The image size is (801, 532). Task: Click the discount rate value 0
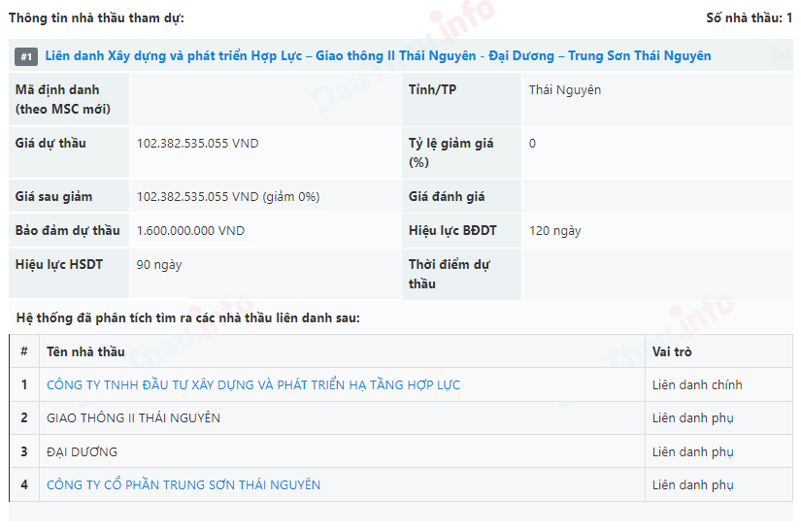(x=532, y=144)
